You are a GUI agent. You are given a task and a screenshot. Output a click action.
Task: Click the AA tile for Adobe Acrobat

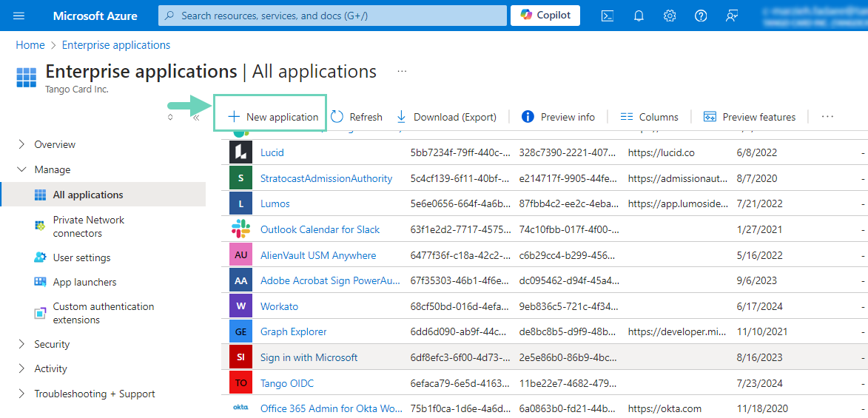coord(240,280)
